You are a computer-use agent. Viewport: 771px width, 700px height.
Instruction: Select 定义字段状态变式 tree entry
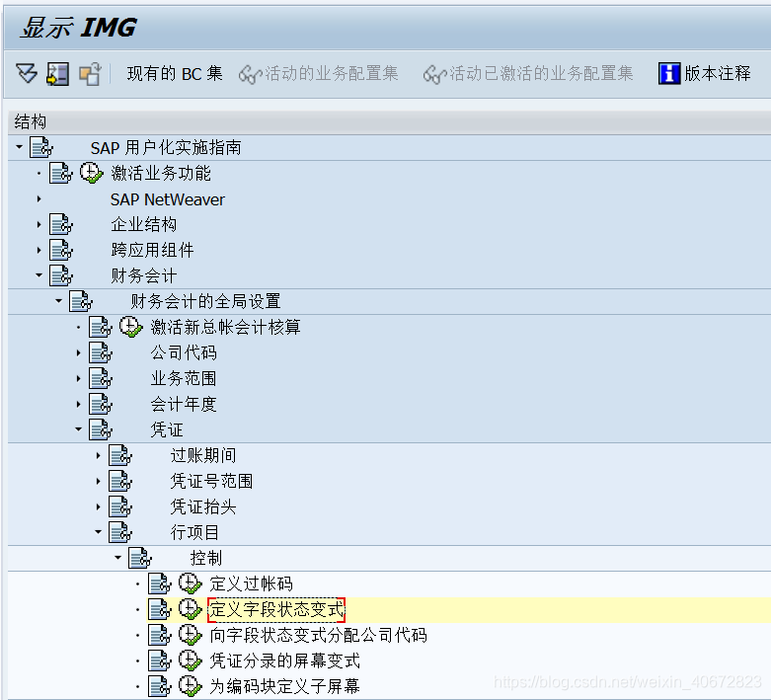[x=276, y=609]
